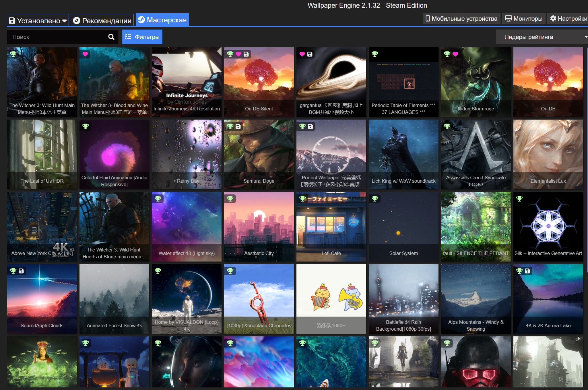The height and width of the screenshot is (390, 588).
Task: Open Настройки with the gear icon
Action: (568, 19)
